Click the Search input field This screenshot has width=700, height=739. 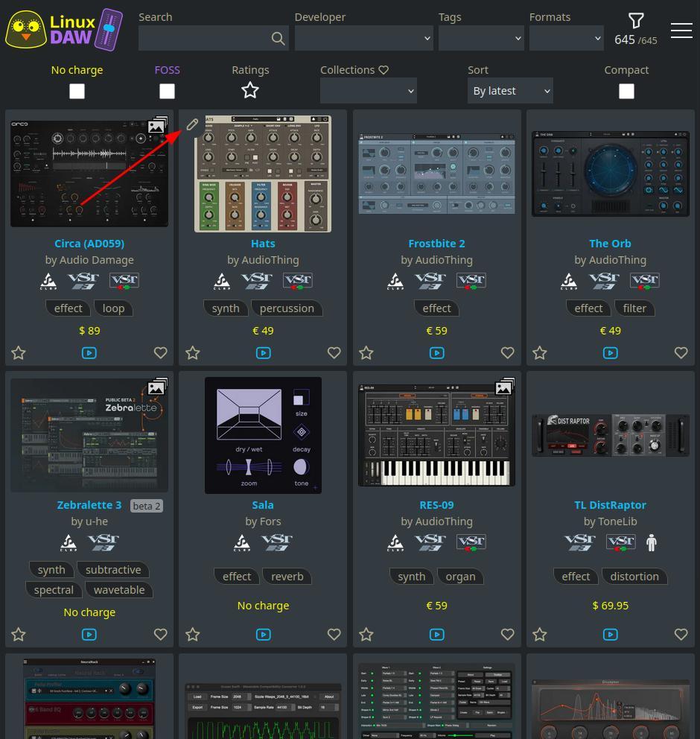[x=214, y=38]
